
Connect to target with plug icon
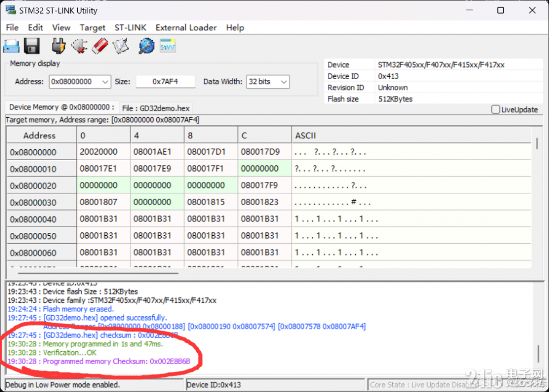pos(58,46)
